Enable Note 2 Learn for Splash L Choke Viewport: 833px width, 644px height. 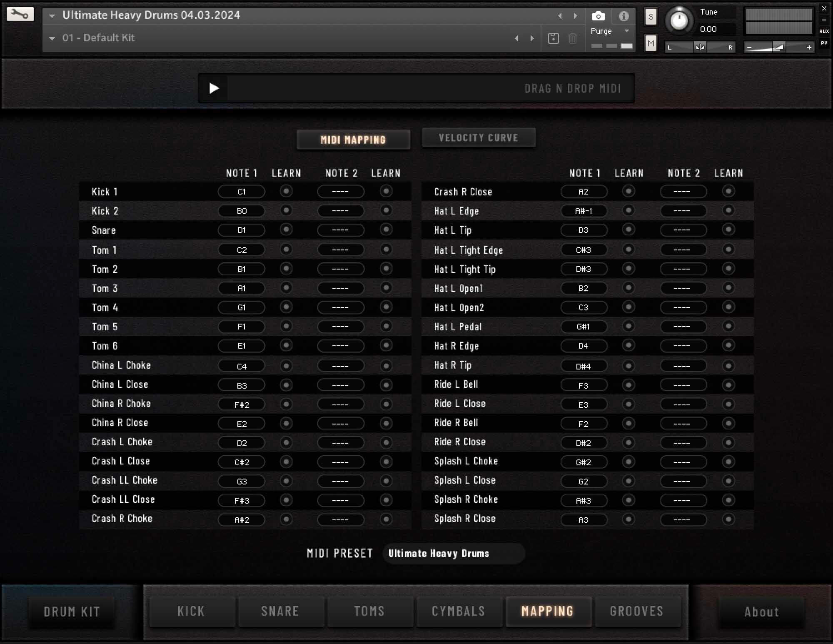[728, 462]
